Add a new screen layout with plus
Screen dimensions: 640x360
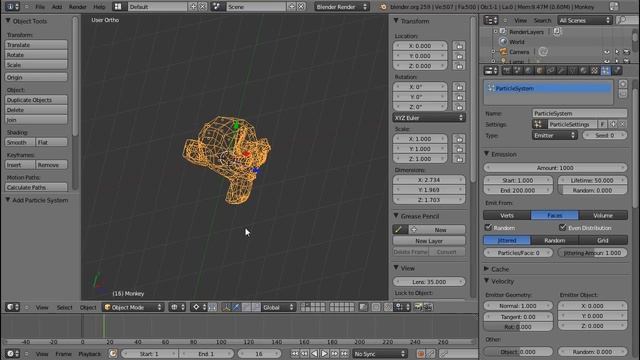tap(193, 7)
